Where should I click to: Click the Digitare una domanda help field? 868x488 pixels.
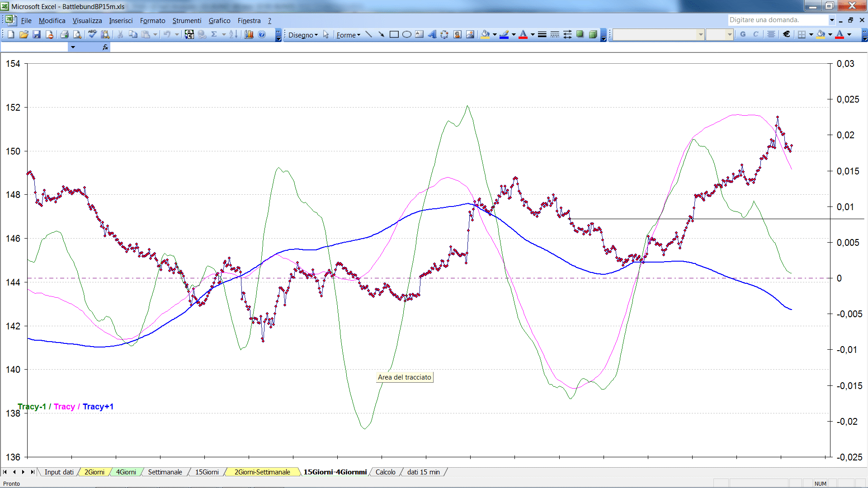778,20
